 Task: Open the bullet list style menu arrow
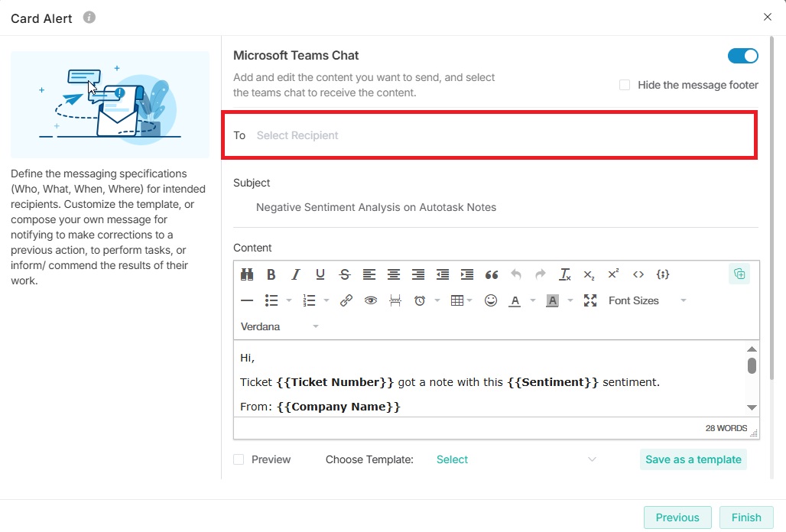coord(289,300)
